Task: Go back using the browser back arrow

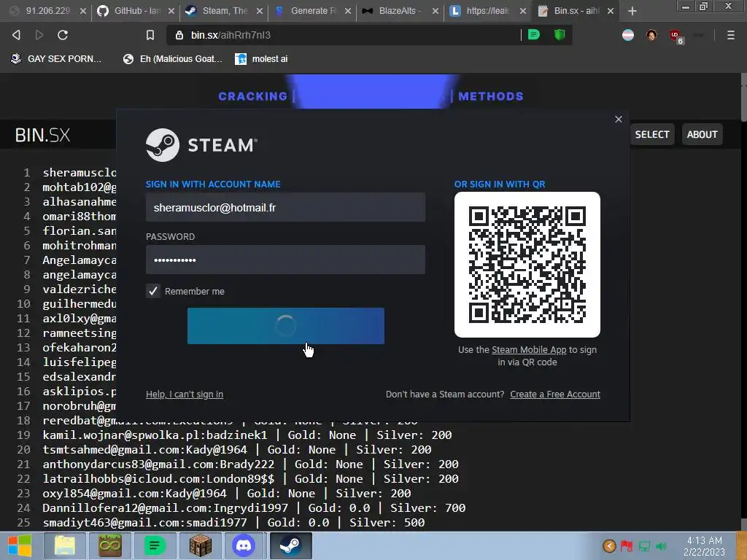Action: coord(16,35)
